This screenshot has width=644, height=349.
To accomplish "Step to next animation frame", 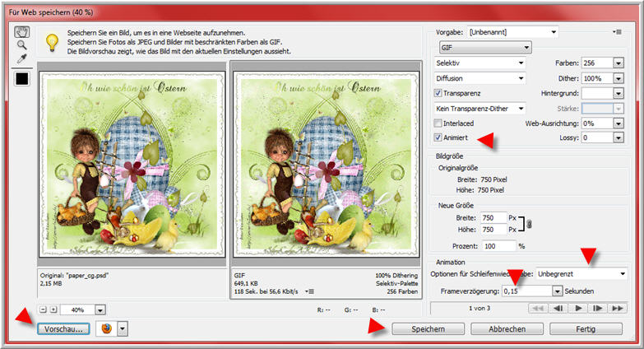I will [597, 308].
